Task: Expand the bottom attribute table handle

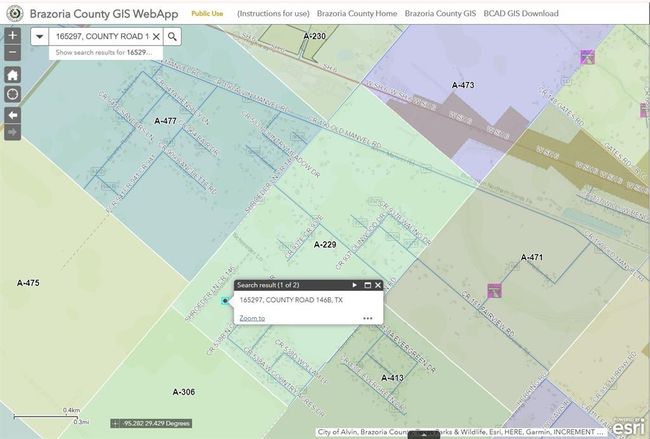Action: [x=424, y=435]
